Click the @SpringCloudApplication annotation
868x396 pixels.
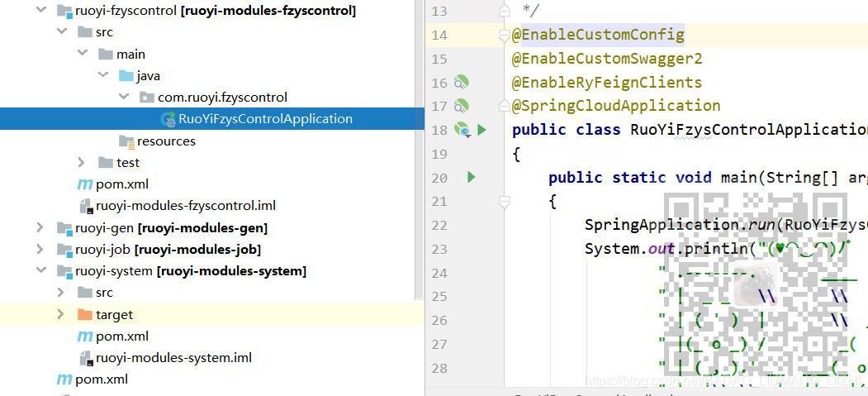click(x=616, y=106)
